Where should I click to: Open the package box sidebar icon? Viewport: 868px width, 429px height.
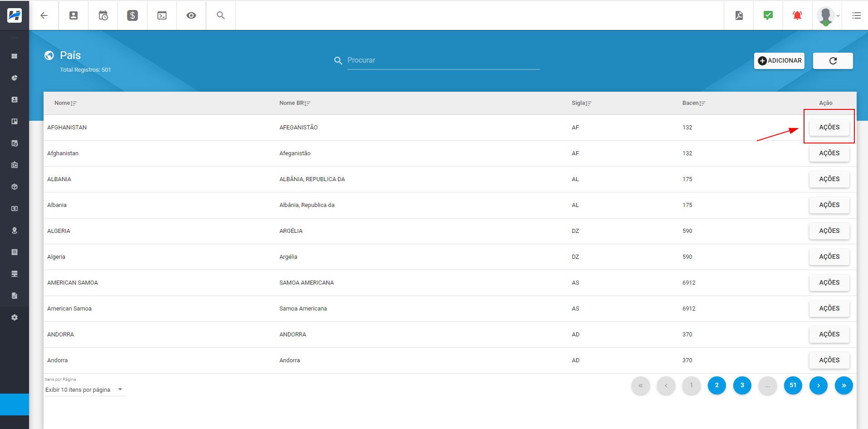pyautogui.click(x=15, y=187)
